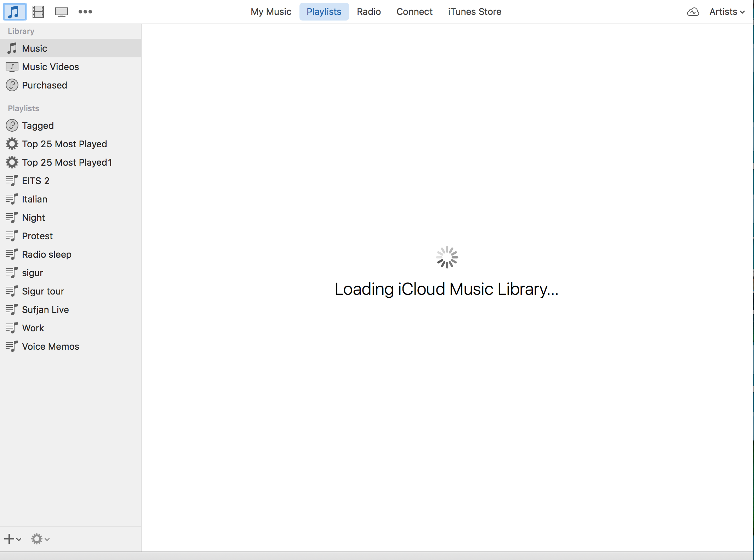754x560 pixels.
Task: Click the playlist icon beside EITS 2
Action: (x=12, y=181)
